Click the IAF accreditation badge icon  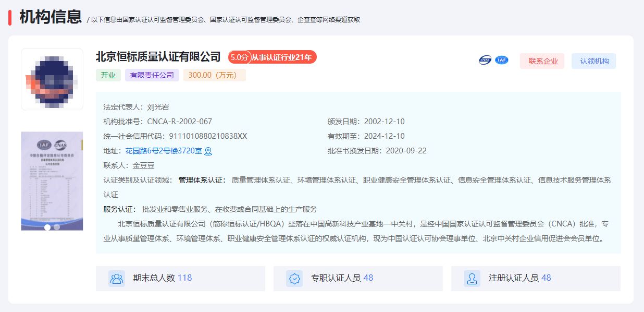coord(502,60)
